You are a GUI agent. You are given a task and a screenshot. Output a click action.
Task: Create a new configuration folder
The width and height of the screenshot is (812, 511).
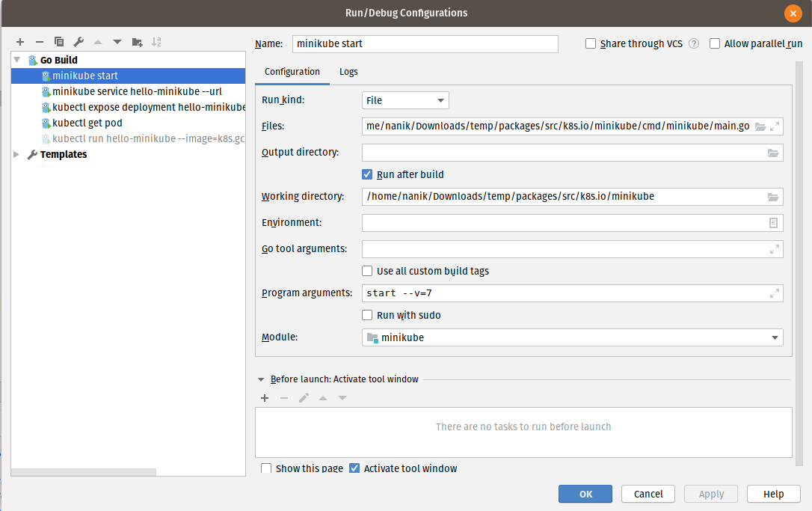tap(137, 42)
